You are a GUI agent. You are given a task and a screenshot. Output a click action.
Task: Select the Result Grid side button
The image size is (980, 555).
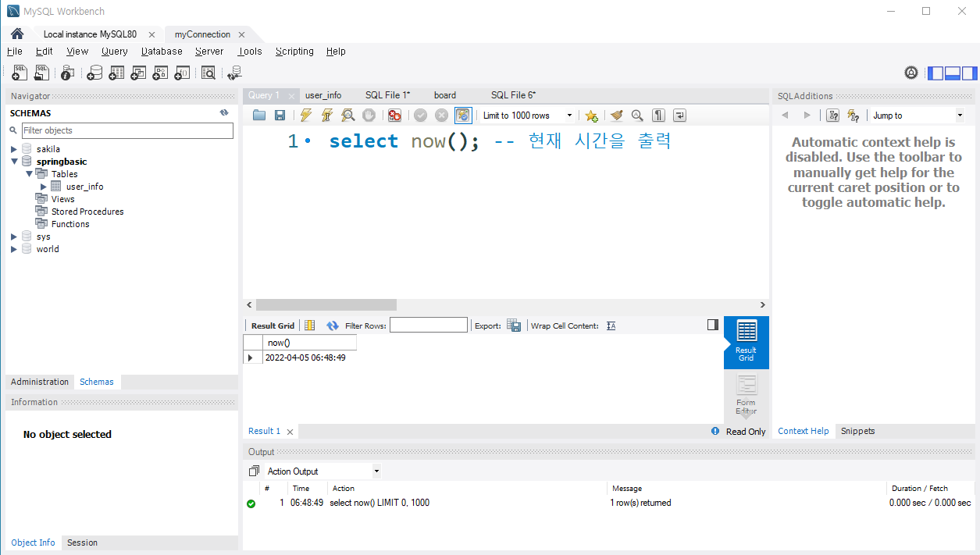point(747,342)
